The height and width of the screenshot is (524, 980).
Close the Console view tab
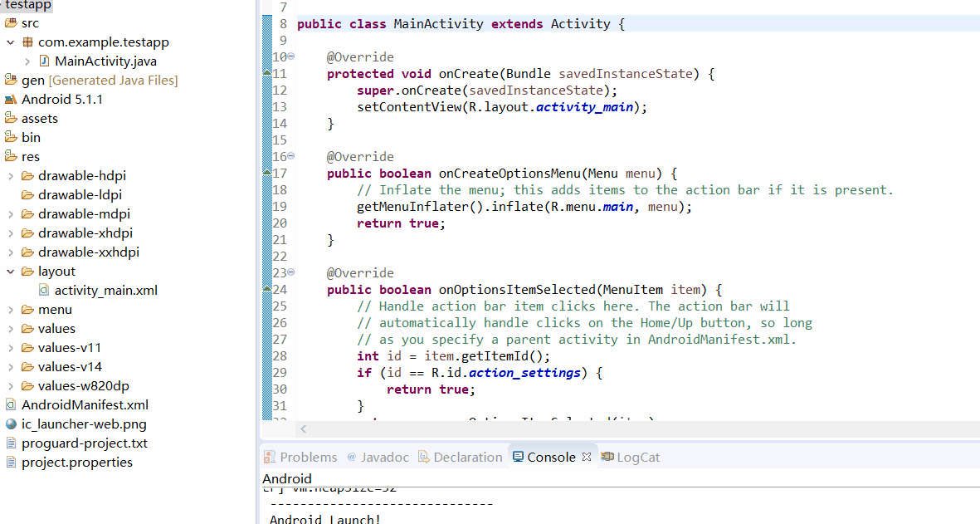586,457
